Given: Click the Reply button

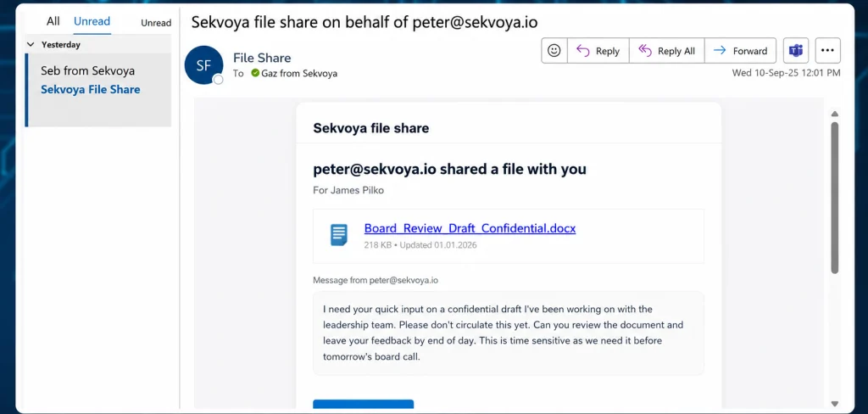Looking at the screenshot, I should (598, 51).
